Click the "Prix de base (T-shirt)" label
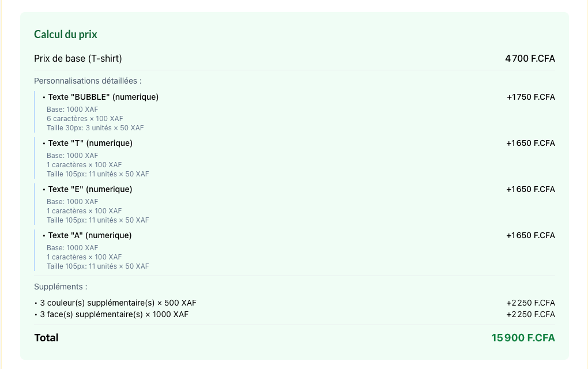This screenshot has width=588, height=369. pyautogui.click(x=78, y=58)
